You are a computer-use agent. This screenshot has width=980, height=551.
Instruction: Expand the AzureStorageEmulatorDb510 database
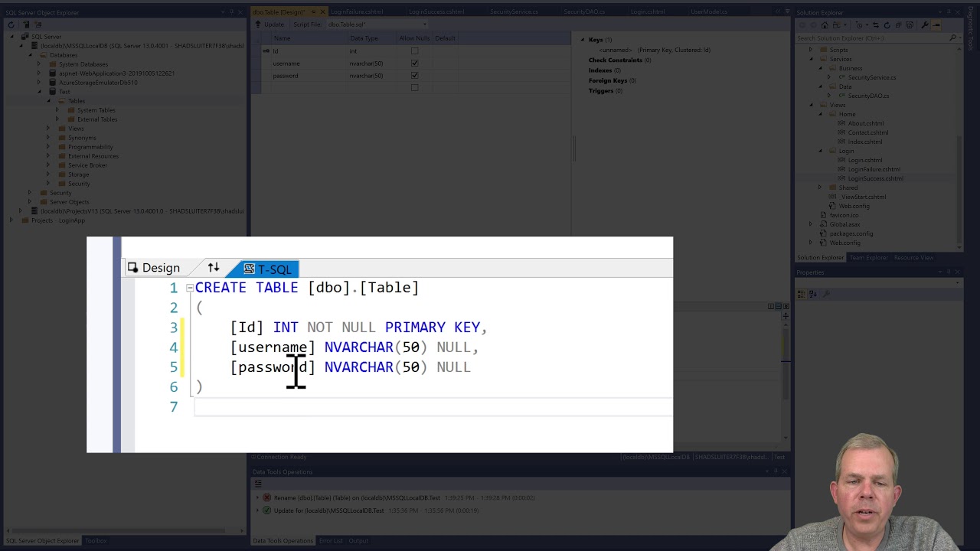pos(39,83)
